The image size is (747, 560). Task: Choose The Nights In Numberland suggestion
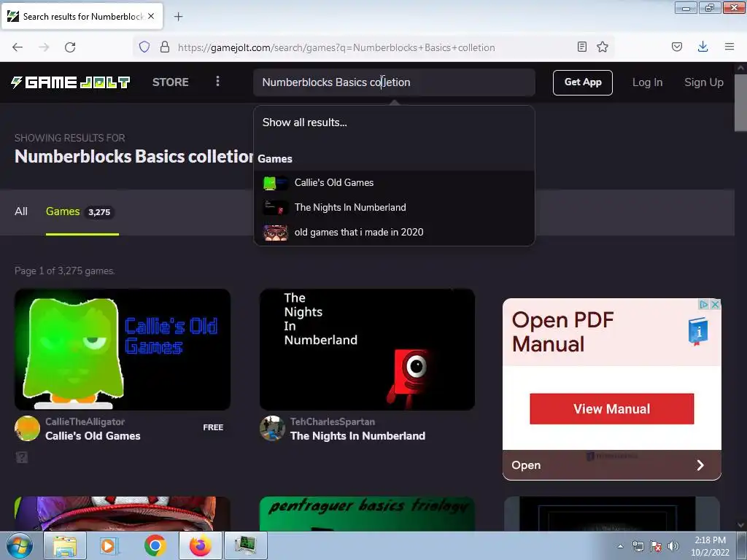point(394,208)
